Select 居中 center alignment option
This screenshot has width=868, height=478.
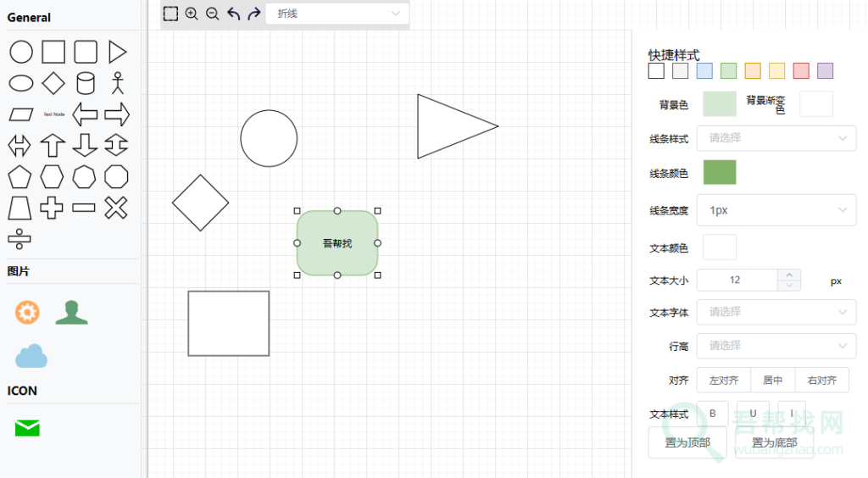pyautogui.click(x=772, y=381)
